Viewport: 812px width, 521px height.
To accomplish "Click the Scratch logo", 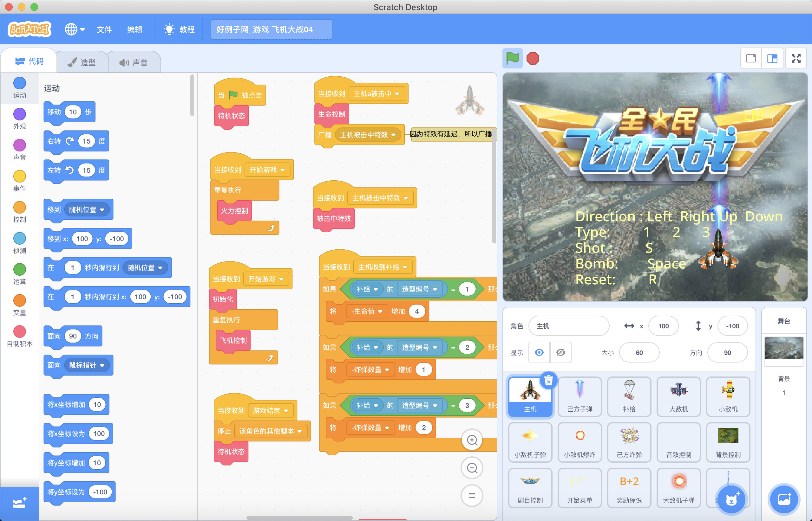I will (x=29, y=29).
